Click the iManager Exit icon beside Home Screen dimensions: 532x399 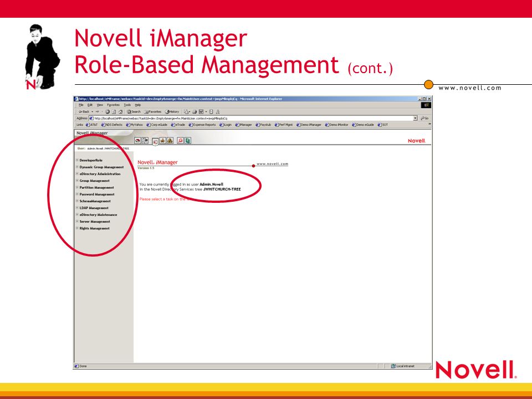point(145,140)
